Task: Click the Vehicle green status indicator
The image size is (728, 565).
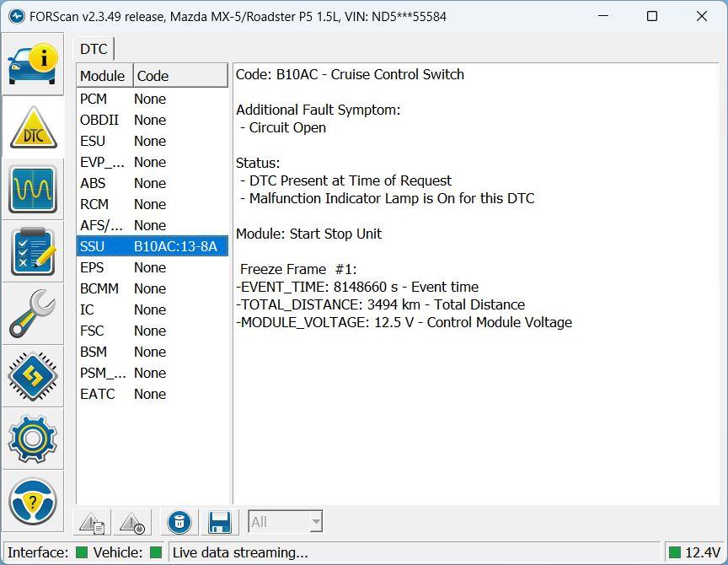Action: pyautogui.click(x=156, y=552)
